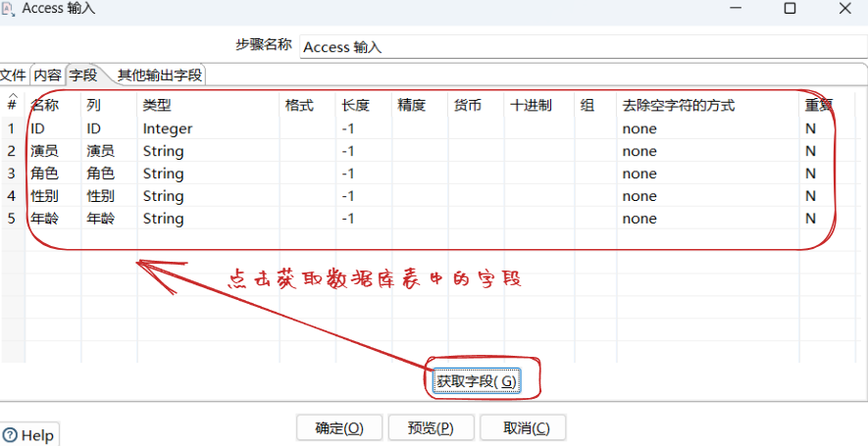This screenshot has height=446, width=868.
Task: Minimize the Access 输入 window
Action: [736, 8]
